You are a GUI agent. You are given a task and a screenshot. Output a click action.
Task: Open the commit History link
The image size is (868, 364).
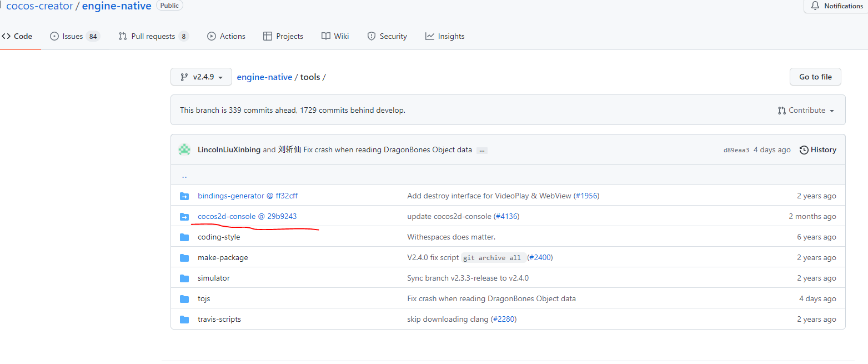[817, 149]
